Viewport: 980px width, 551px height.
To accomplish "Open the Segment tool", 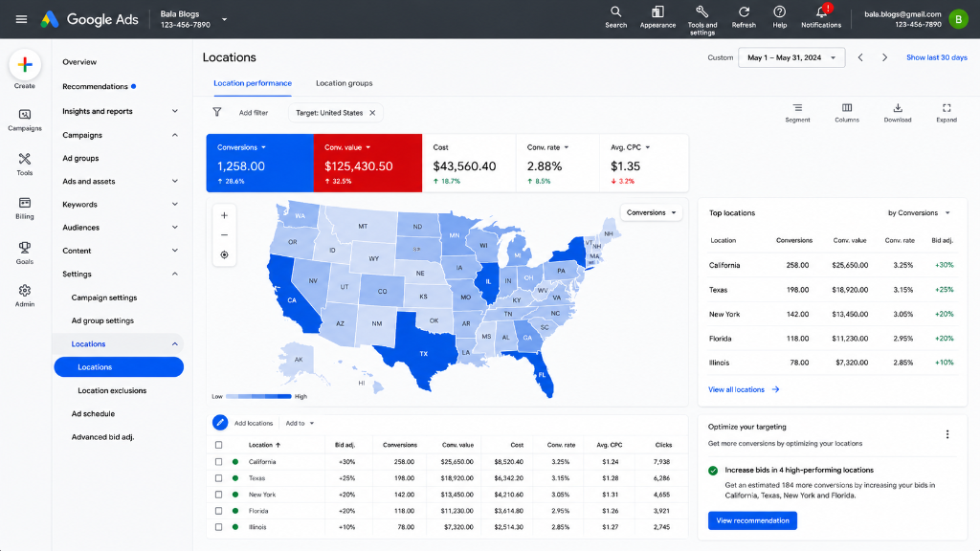I will pyautogui.click(x=797, y=113).
